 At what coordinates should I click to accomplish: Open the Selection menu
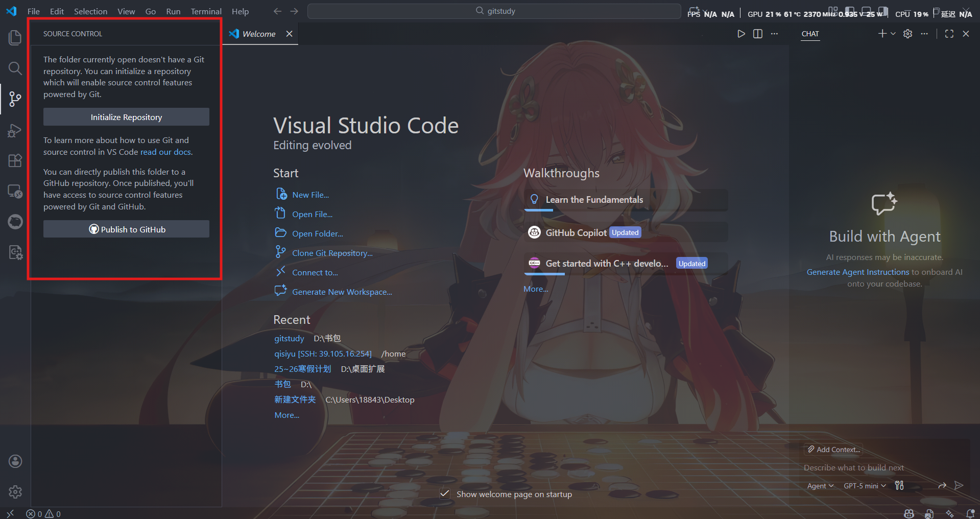pos(90,11)
